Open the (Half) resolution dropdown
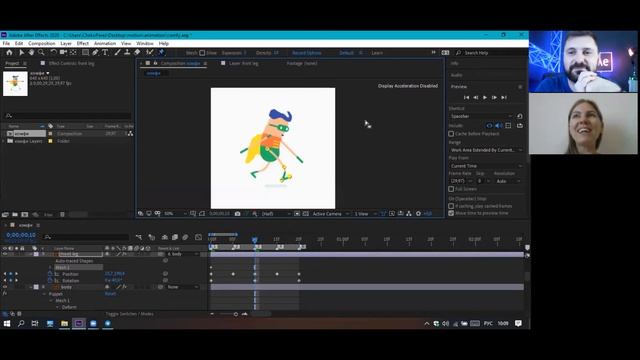Viewport: 640px width, 360px height. [276, 213]
